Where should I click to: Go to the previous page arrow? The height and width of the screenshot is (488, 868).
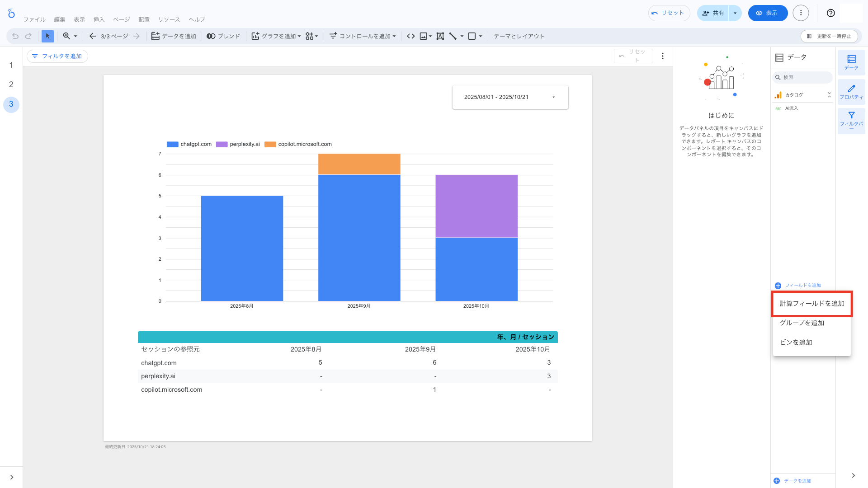93,36
